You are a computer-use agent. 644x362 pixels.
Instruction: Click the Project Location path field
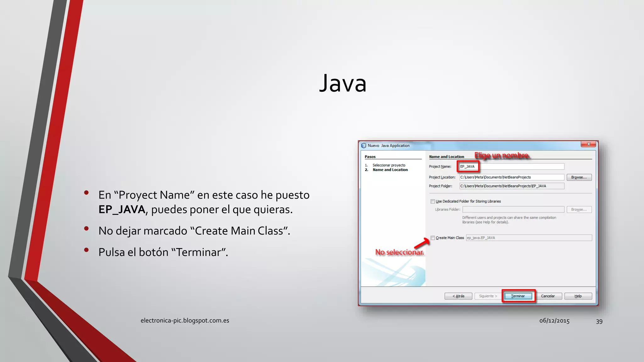[x=511, y=177]
